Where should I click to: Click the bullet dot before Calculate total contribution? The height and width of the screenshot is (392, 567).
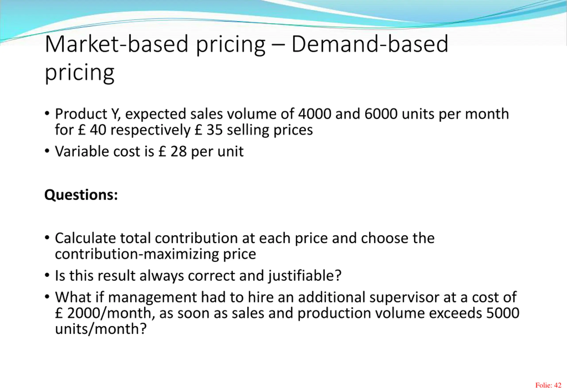(x=47, y=238)
